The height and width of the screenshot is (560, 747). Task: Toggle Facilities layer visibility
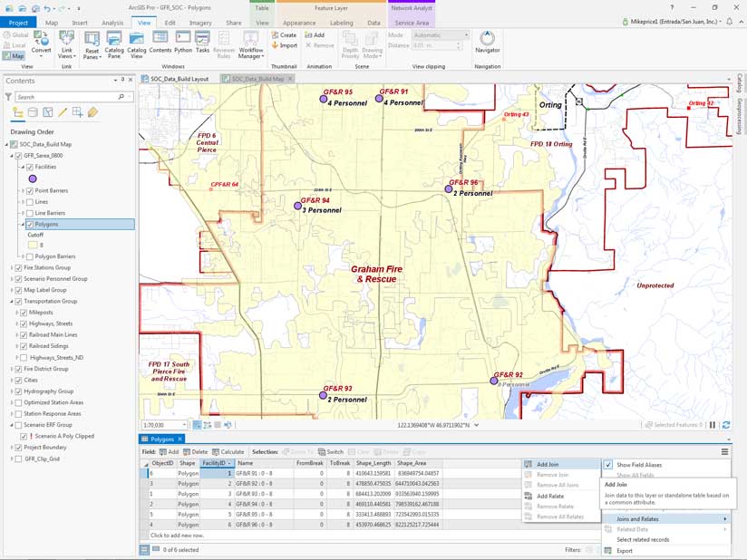pos(30,167)
